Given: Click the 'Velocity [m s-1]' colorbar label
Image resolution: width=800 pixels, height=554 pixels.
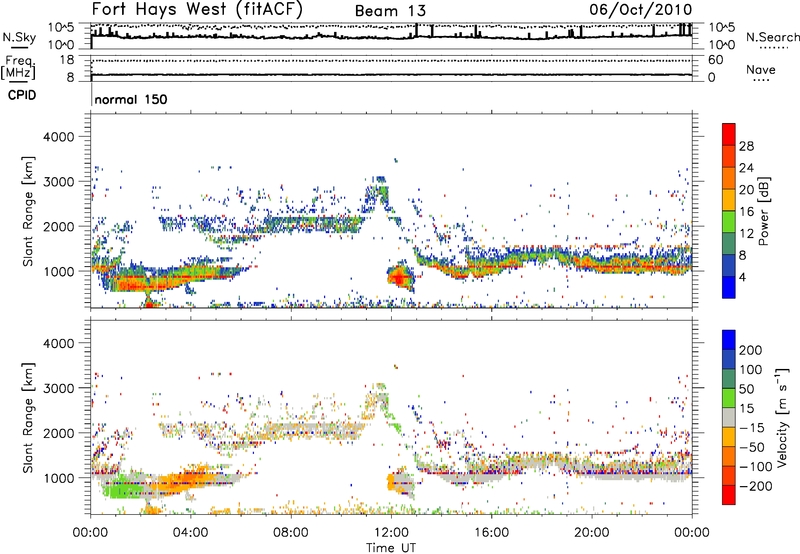Looking at the screenshot, I should 782,417.
